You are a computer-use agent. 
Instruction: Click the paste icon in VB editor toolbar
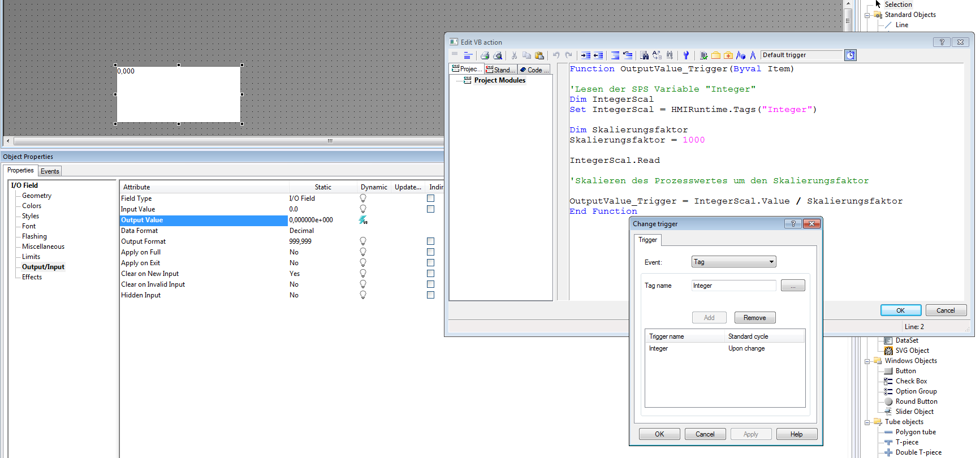click(x=539, y=55)
